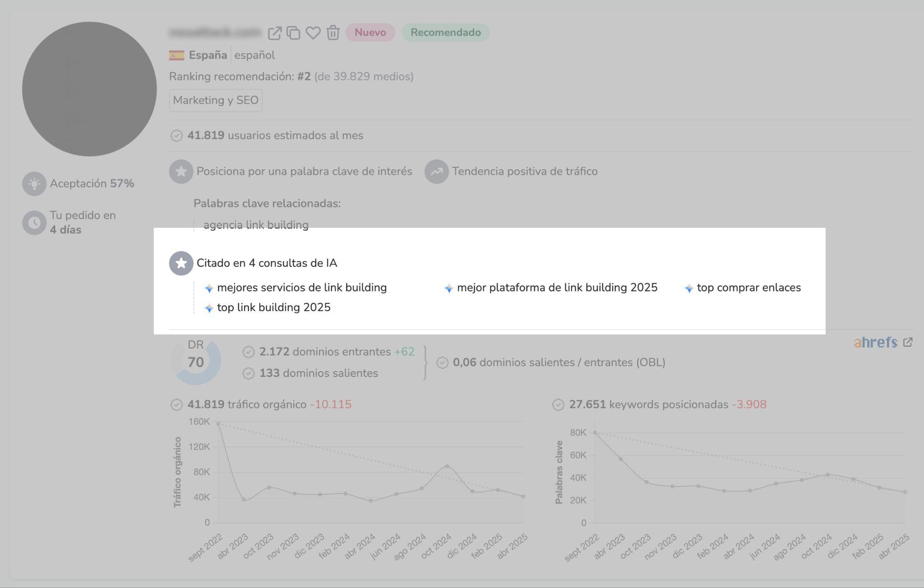
Task: Click the 'Recomendado' badge
Action: (445, 32)
